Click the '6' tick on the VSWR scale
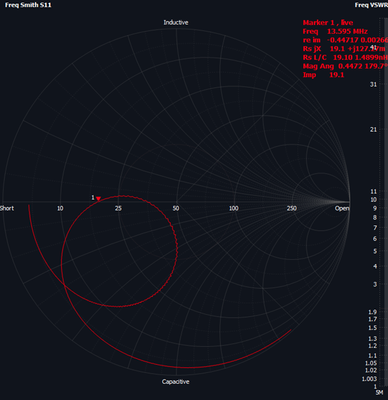 (x=375, y=239)
